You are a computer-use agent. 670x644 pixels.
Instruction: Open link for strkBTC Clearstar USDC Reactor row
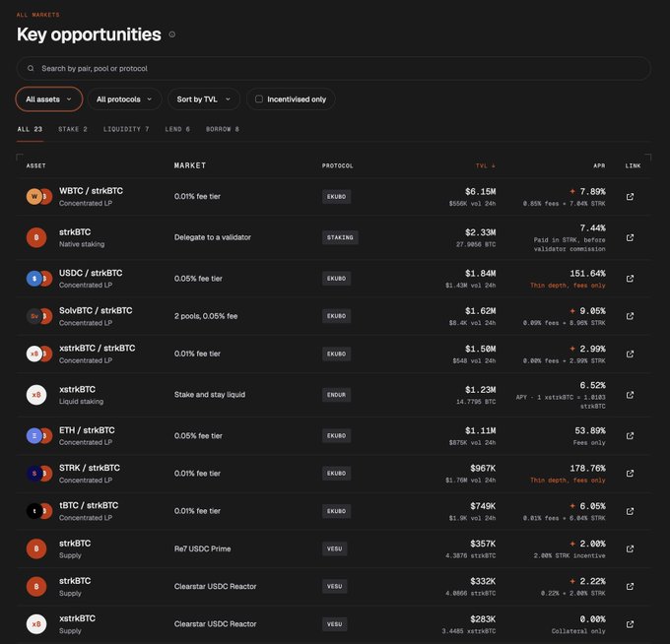point(630,586)
